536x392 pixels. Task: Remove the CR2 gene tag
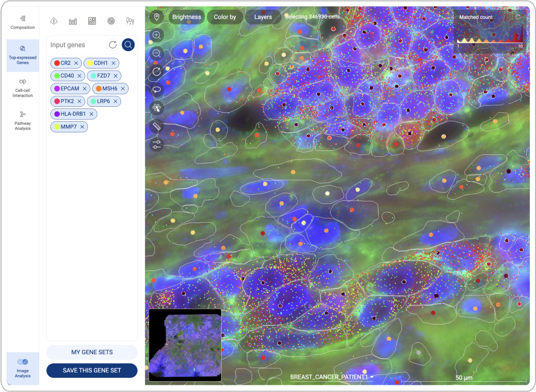[x=76, y=63]
